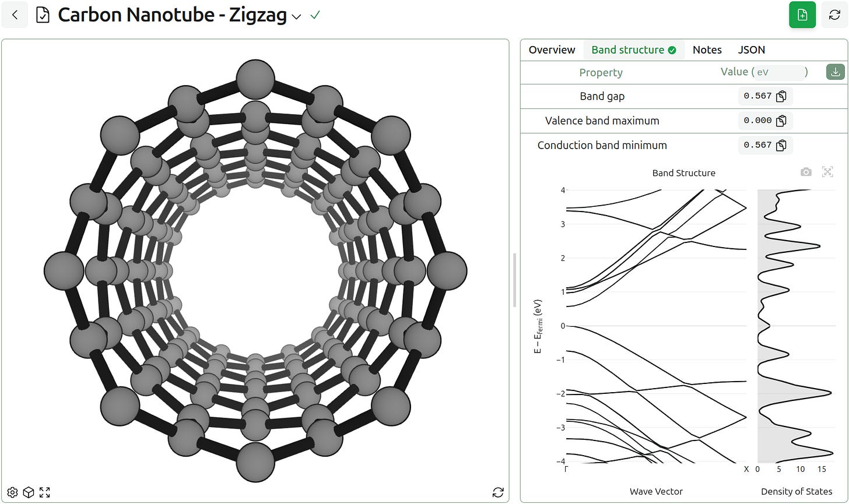Viewport: 849px width, 504px height.
Task: Click the 'Band gap' property label
Action: click(602, 96)
